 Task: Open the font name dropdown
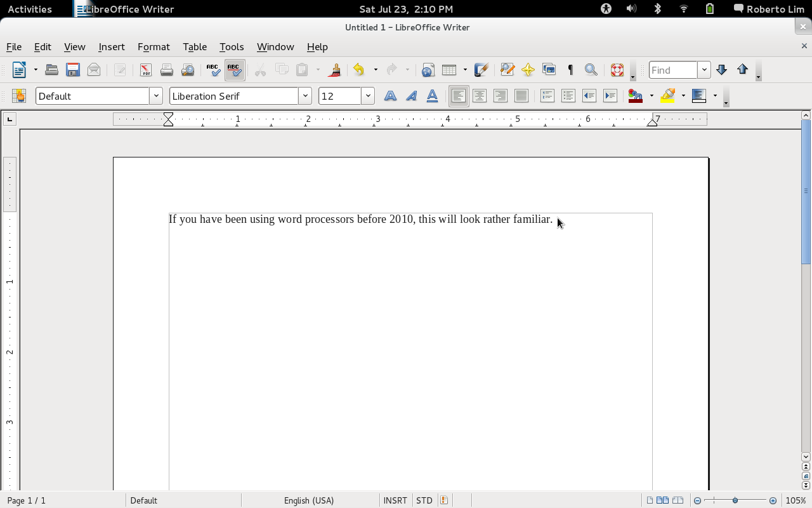[305, 96]
